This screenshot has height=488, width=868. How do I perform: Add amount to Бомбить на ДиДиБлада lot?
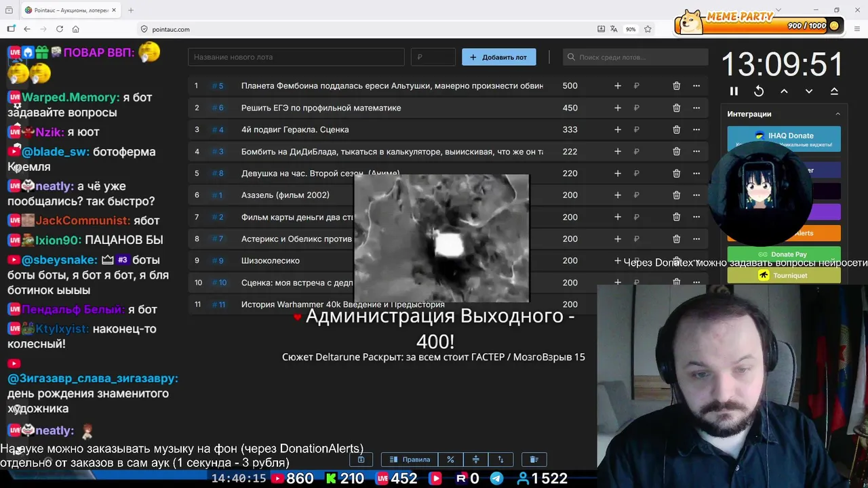point(617,151)
